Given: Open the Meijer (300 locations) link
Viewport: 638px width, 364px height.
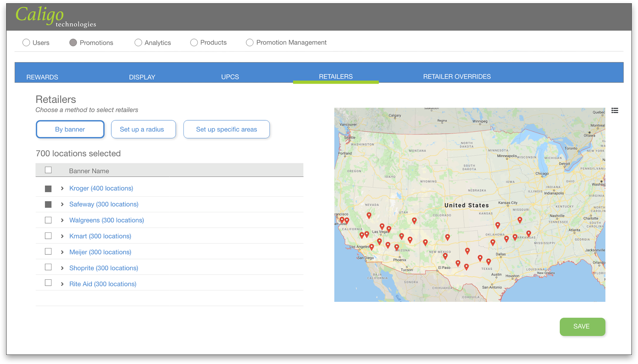Looking at the screenshot, I should 100,252.
